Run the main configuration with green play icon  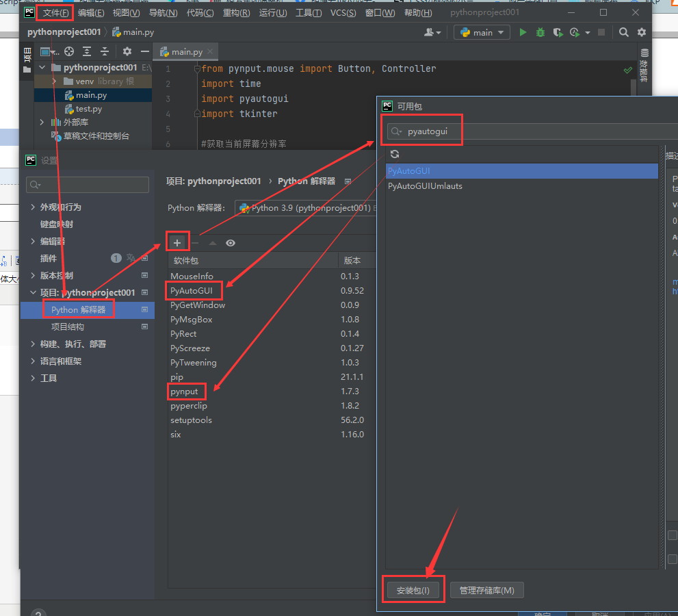[523, 32]
